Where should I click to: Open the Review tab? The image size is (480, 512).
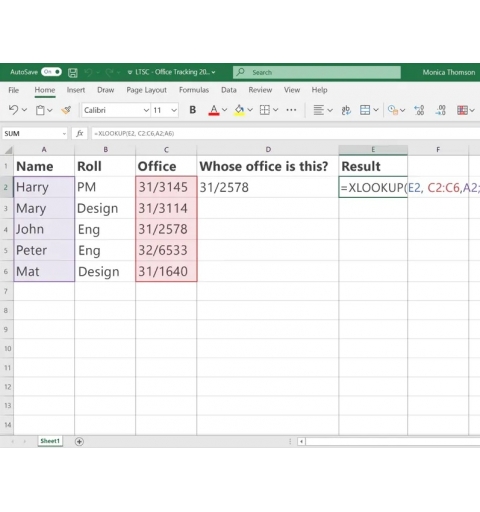point(260,90)
